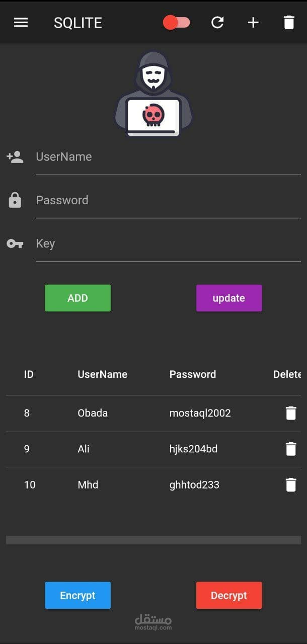This screenshot has width=307, height=644.
Task: Open the hamburger navigation menu
Action: point(21,23)
